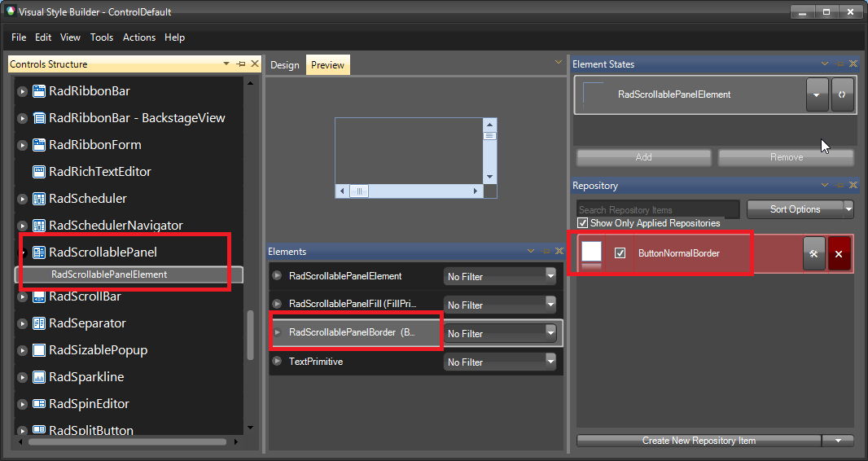Click the RadSizablePopup control icon
The width and height of the screenshot is (868, 461).
[x=39, y=350]
